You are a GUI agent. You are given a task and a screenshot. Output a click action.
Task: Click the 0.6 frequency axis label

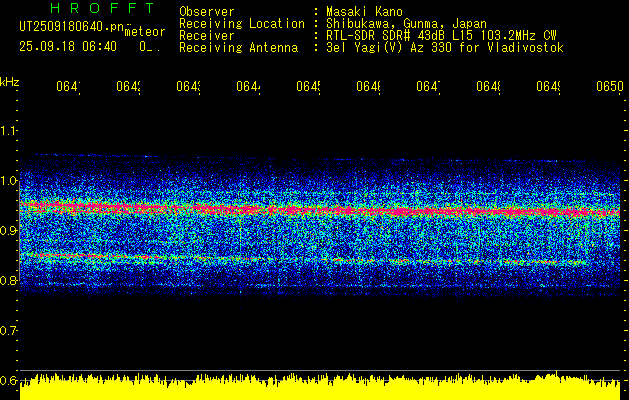[x=9, y=380]
